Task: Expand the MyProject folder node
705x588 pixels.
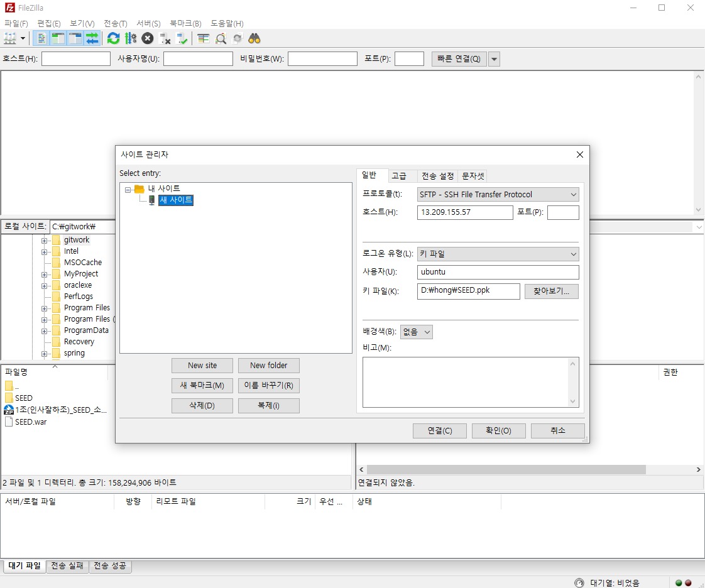Action: click(x=44, y=275)
